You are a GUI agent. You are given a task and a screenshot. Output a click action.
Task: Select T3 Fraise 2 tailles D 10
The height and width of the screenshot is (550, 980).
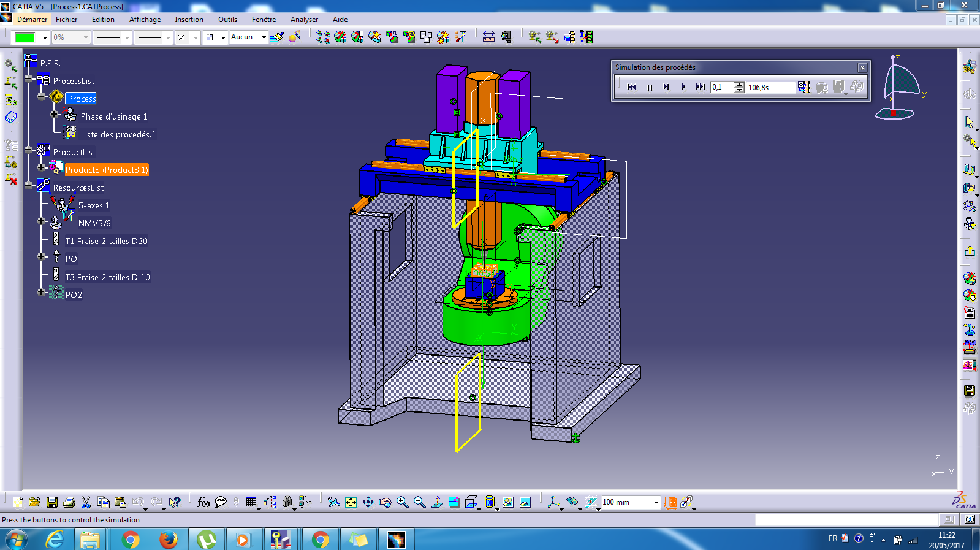[107, 277]
